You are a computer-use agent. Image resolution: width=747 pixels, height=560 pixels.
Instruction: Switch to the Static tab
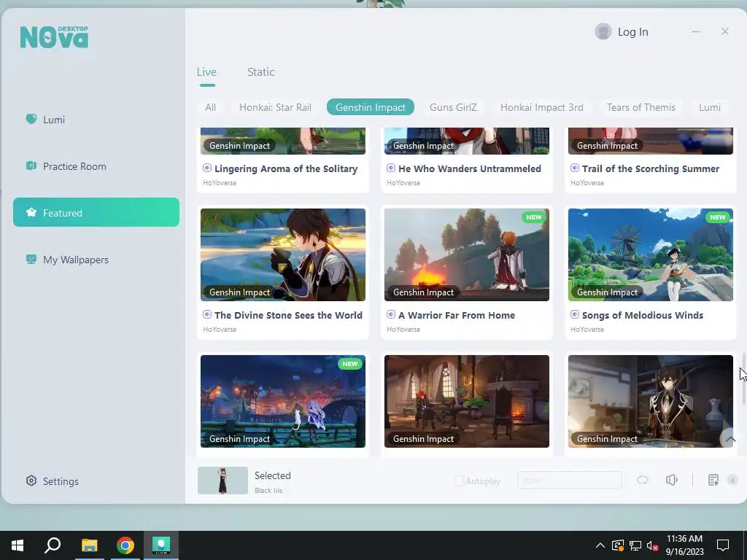pos(260,72)
